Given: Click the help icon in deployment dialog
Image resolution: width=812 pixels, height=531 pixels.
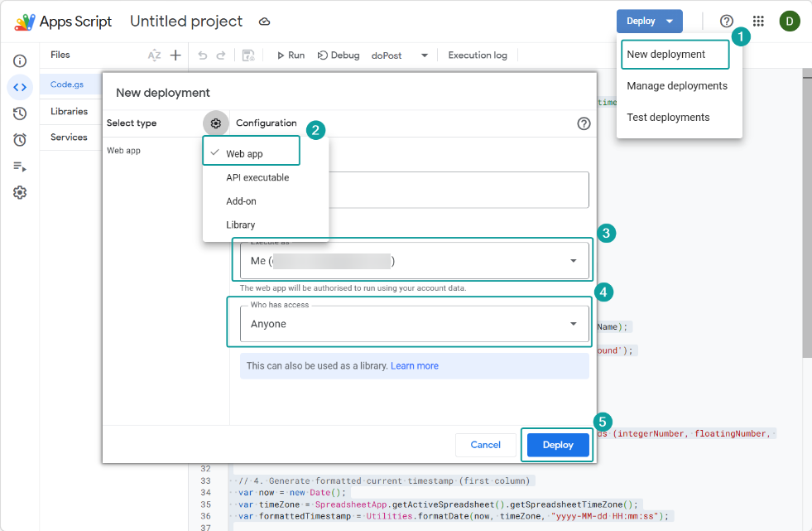Looking at the screenshot, I should click(x=584, y=123).
